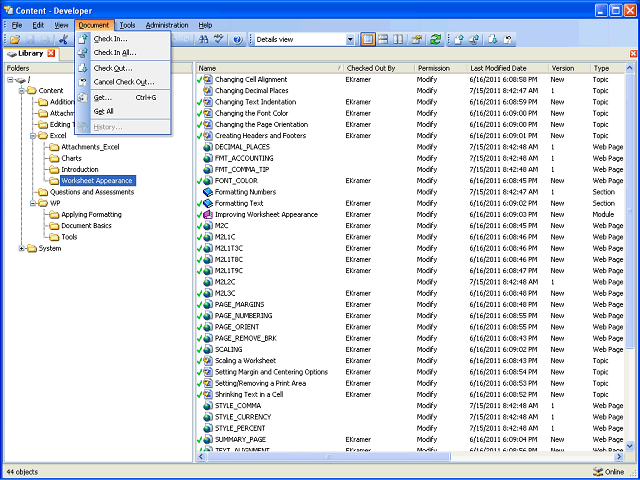Open the File menu
The height and width of the screenshot is (480, 640).
pos(17,25)
